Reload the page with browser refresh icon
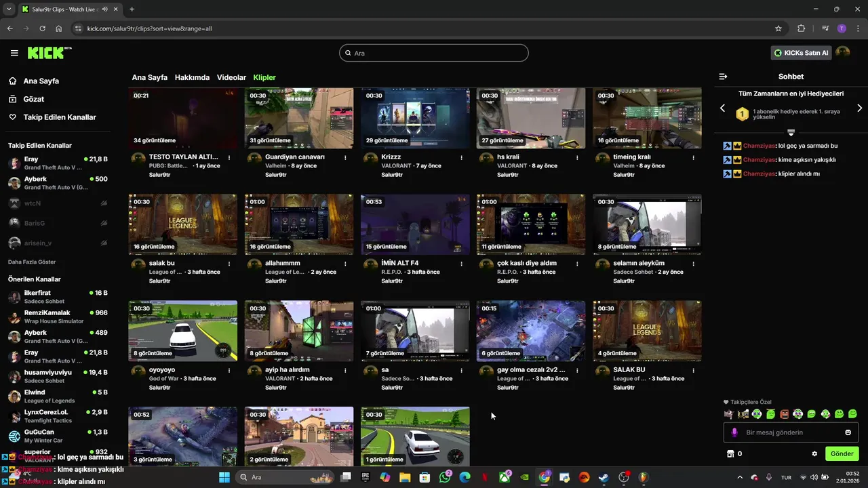 pyautogui.click(x=42, y=28)
